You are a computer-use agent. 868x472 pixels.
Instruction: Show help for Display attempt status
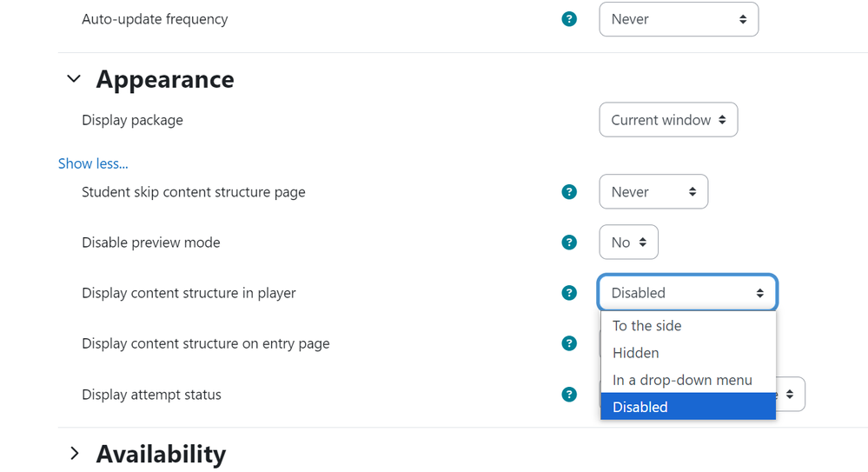(569, 395)
